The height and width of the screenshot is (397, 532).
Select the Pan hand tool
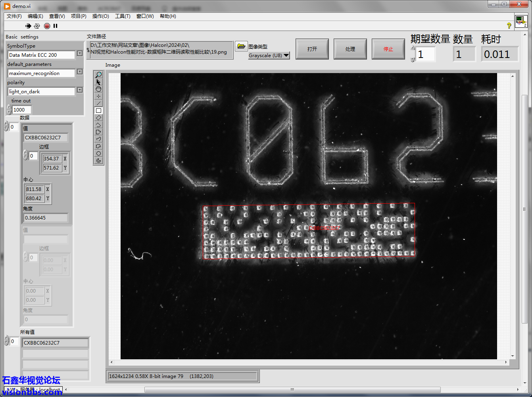(x=98, y=89)
